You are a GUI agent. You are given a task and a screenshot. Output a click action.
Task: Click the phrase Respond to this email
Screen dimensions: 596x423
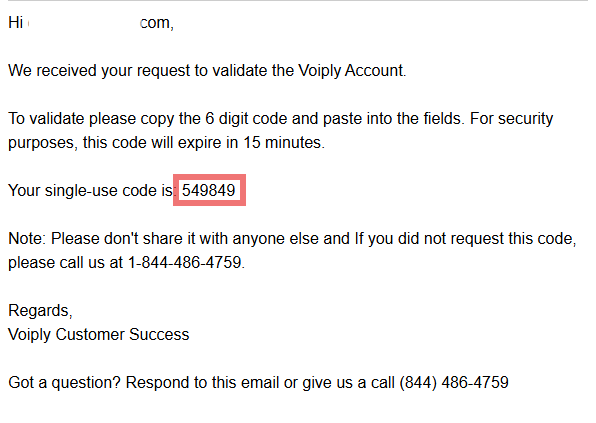click(x=202, y=382)
